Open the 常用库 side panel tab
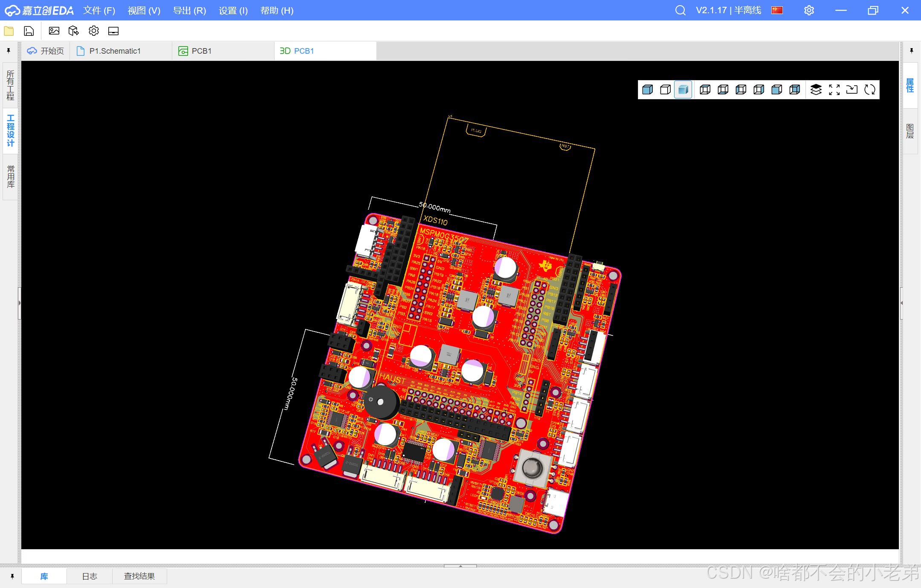921x588 pixels. coord(11,176)
